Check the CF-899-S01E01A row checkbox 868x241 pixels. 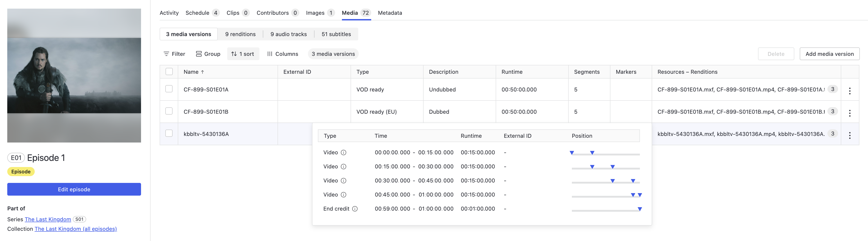169,89
